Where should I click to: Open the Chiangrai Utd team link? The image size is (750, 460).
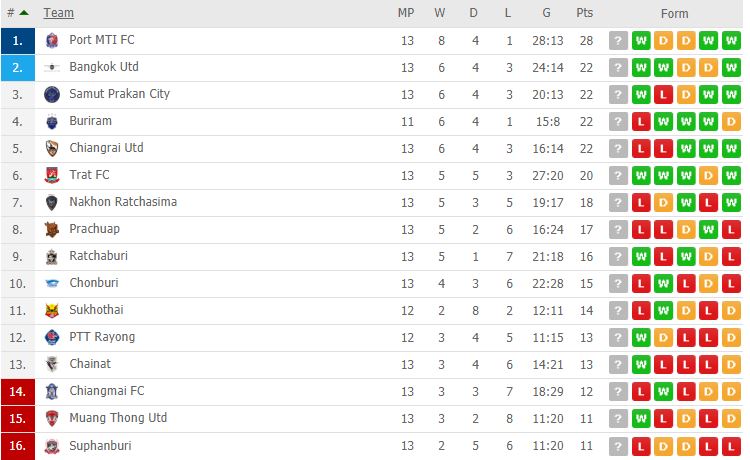pyautogui.click(x=106, y=148)
